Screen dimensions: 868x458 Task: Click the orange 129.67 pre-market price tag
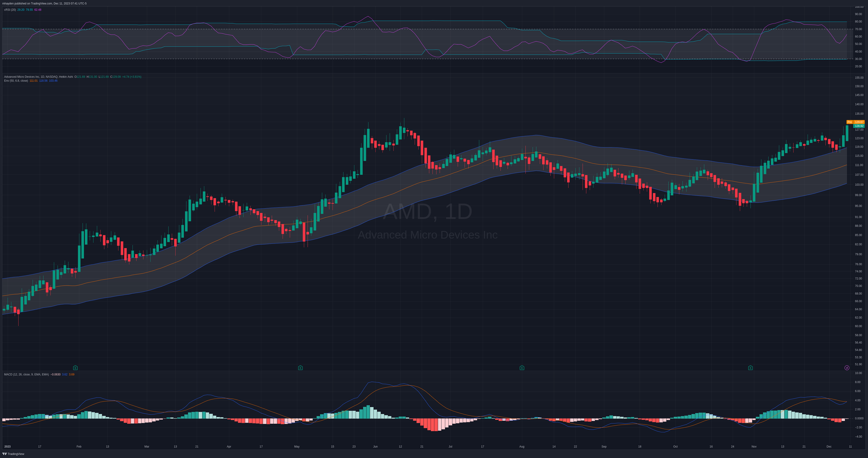859,122
